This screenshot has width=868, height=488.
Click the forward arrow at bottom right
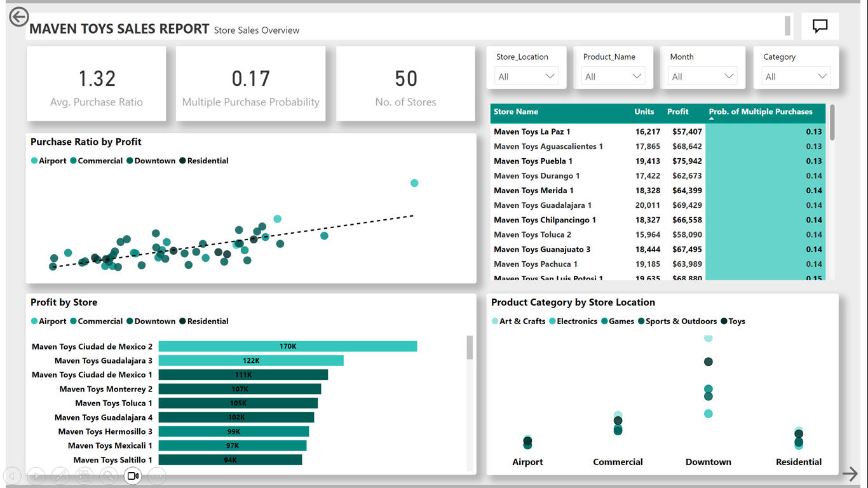pyautogui.click(x=850, y=473)
